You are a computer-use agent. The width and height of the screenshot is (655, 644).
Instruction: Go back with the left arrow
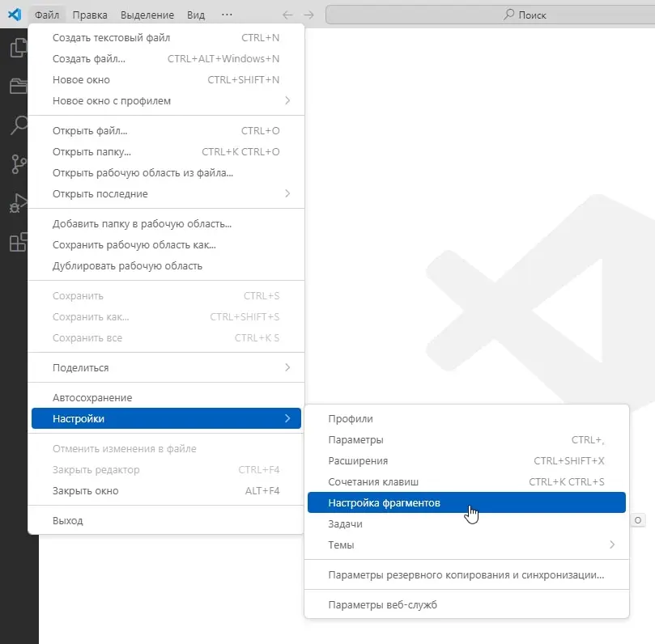287,15
